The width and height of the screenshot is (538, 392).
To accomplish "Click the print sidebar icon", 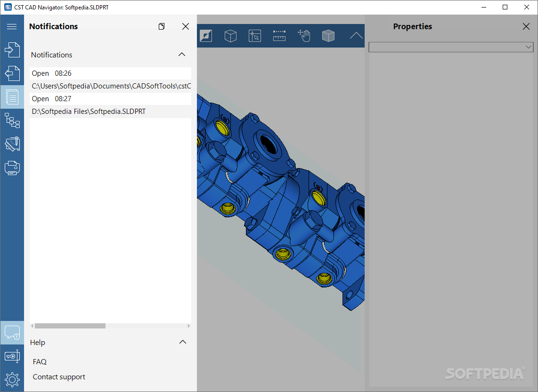I will (12, 168).
